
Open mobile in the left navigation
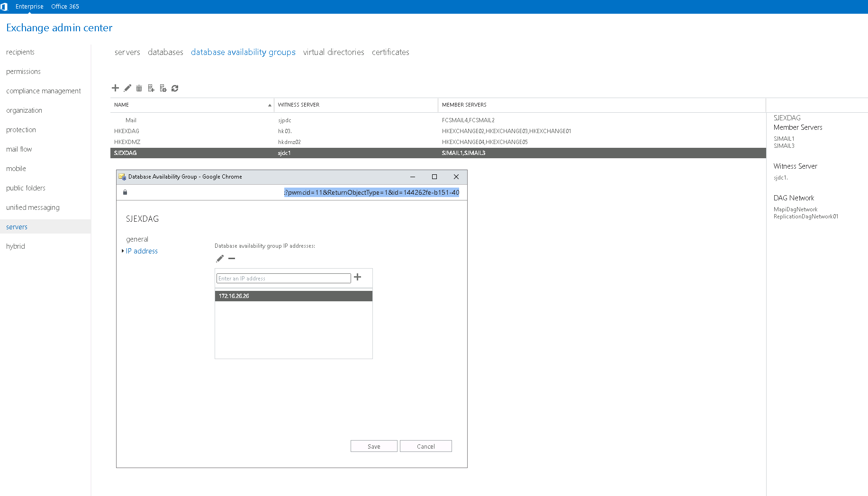pyautogui.click(x=16, y=169)
